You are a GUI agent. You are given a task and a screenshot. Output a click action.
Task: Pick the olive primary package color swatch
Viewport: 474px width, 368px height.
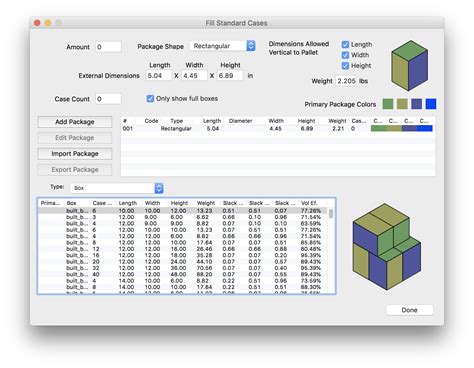click(402, 104)
